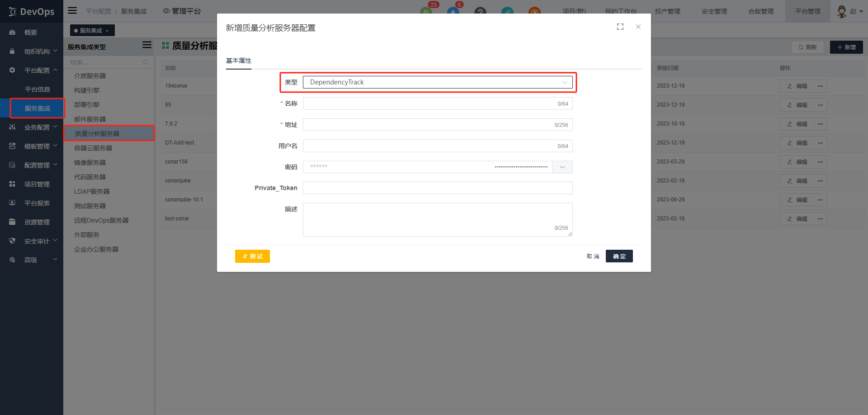Switch to 基本属性 tab
This screenshot has height=415, width=868.
coord(239,61)
